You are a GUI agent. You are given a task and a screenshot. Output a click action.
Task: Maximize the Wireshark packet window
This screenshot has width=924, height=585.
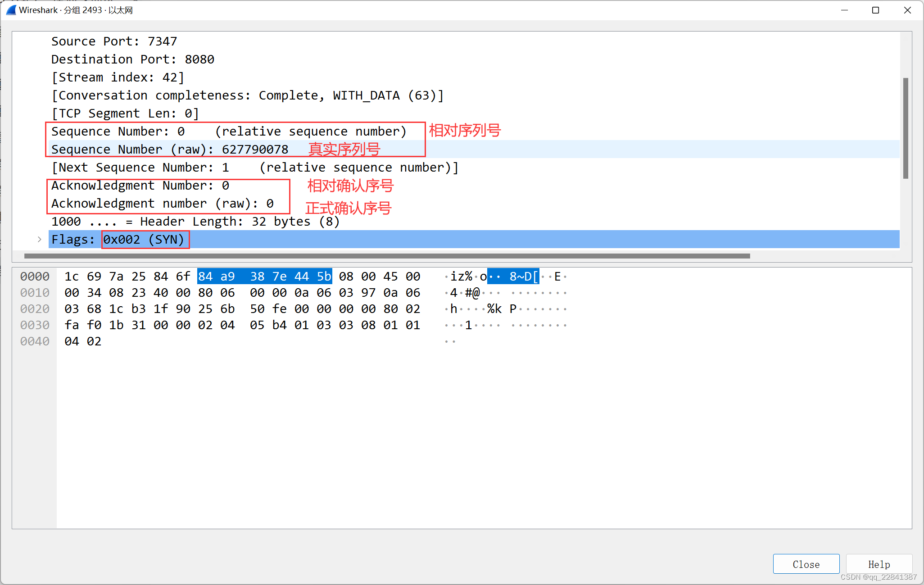875,10
